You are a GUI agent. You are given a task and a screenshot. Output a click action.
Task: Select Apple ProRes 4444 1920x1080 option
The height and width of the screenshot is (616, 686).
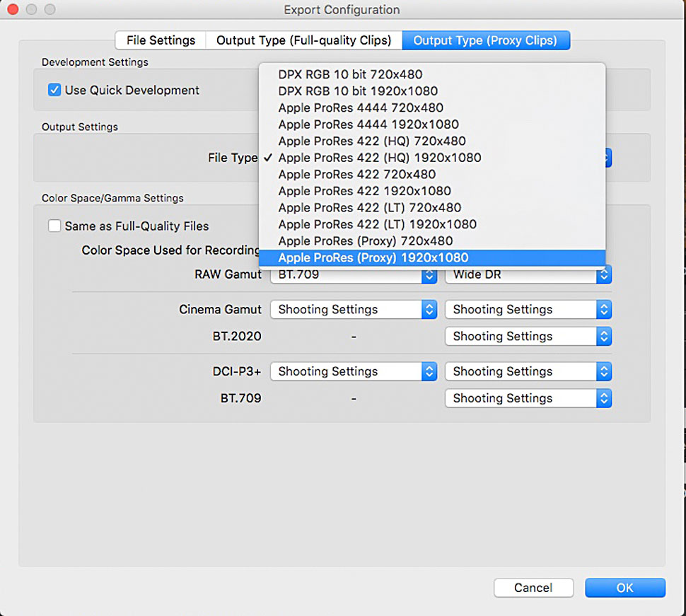pos(432,124)
